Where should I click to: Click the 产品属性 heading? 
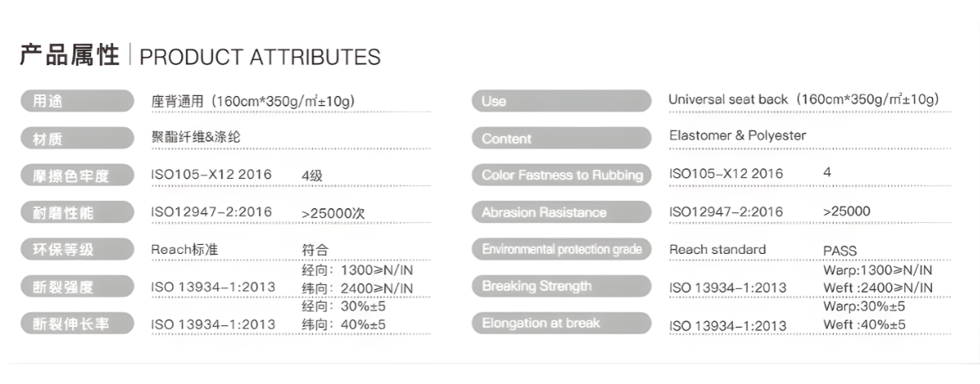(x=70, y=56)
